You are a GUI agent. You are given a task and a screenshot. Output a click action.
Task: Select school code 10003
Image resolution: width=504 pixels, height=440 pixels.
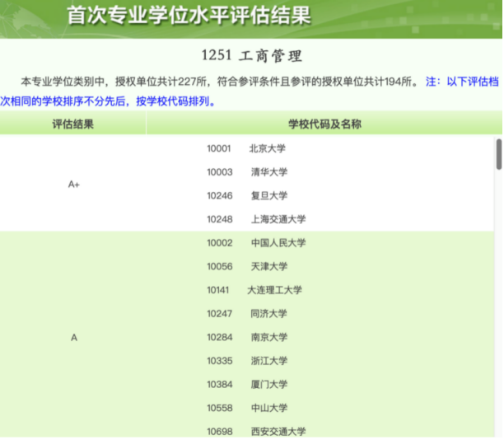220,172
